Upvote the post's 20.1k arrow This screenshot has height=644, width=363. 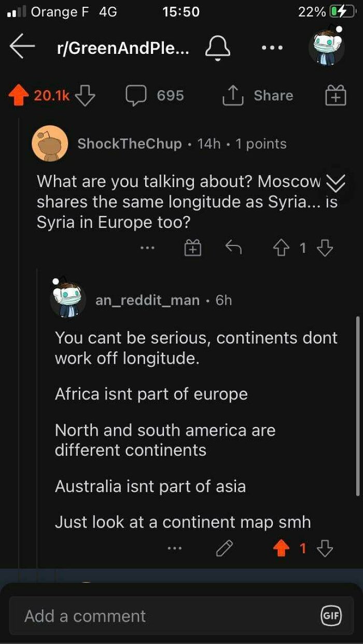click(20, 94)
